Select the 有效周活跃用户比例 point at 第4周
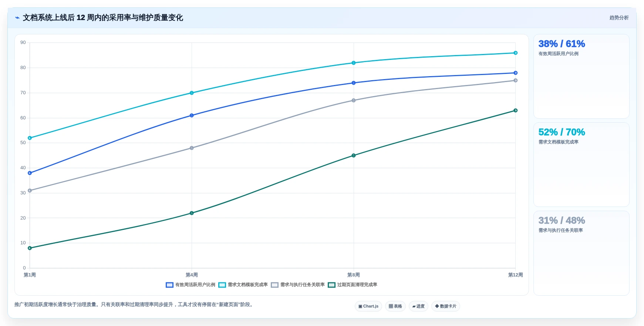 tap(192, 115)
